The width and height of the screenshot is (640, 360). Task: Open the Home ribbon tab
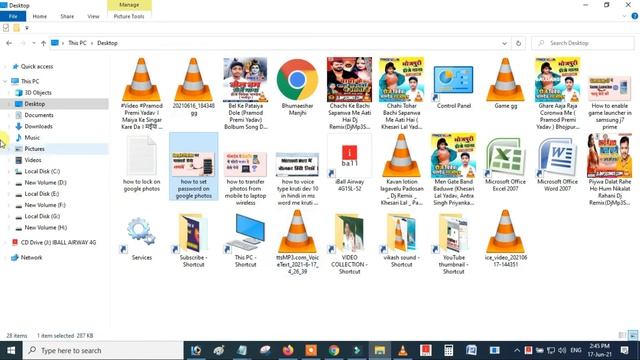point(40,16)
